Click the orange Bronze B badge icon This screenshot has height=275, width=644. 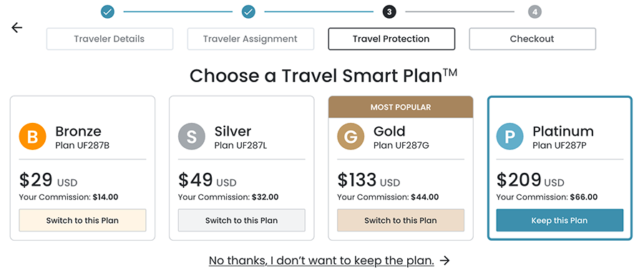click(32, 136)
